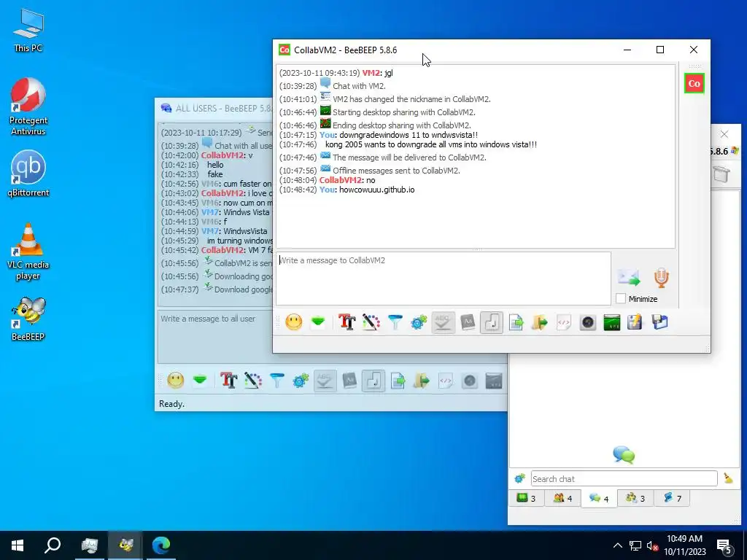Image resolution: width=747 pixels, height=560 pixels.
Task: Open the notification center showing 5
Action: tap(725, 545)
